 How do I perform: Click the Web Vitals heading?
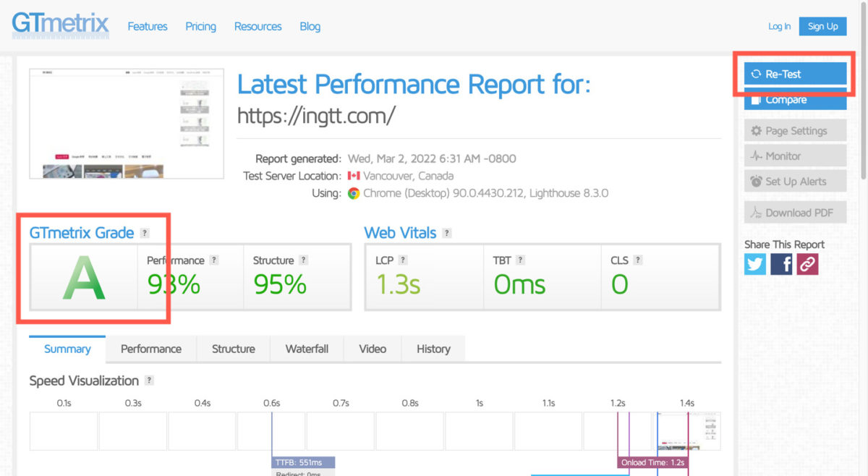pyautogui.click(x=400, y=233)
